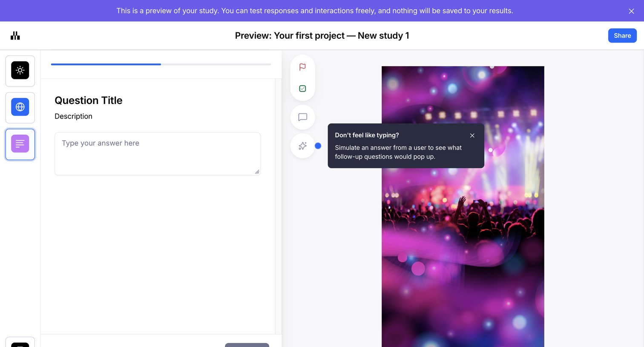Click the 'Preview: Your first project — New study 1' title
This screenshot has height=347, width=644.
[x=322, y=36]
